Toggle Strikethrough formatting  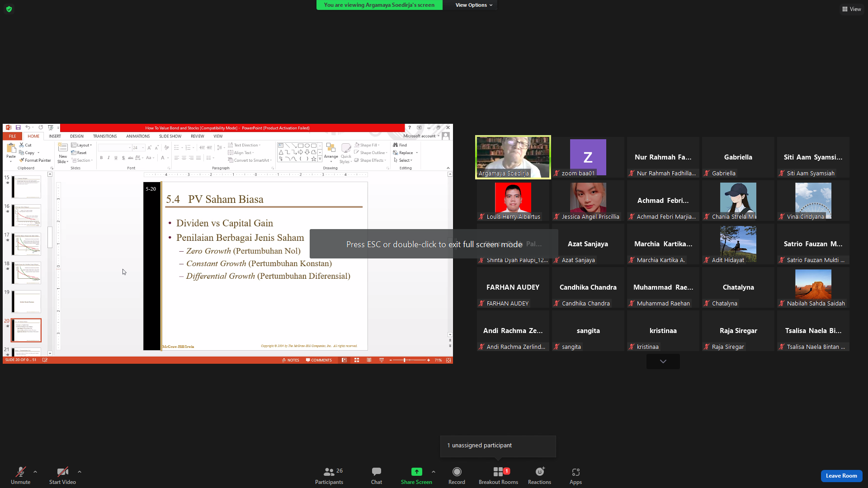(x=131, y=158)
